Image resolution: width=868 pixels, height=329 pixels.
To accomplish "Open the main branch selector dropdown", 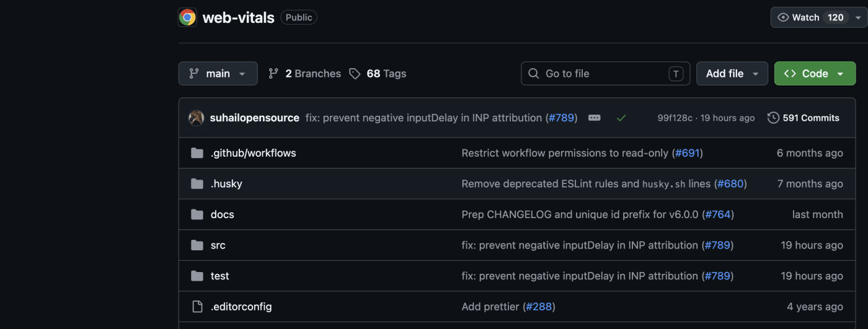I will click(x=218, y=73).
